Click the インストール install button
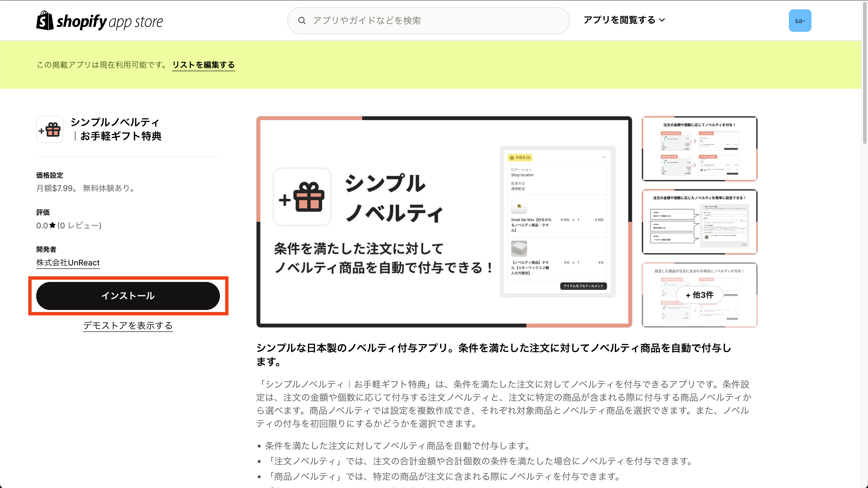 128,296
